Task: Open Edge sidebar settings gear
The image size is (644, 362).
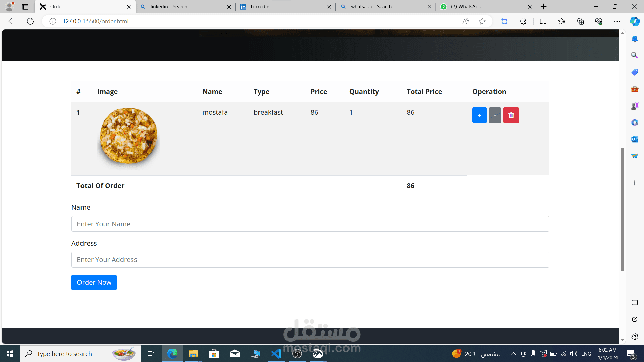Action: tap(634, 336)
